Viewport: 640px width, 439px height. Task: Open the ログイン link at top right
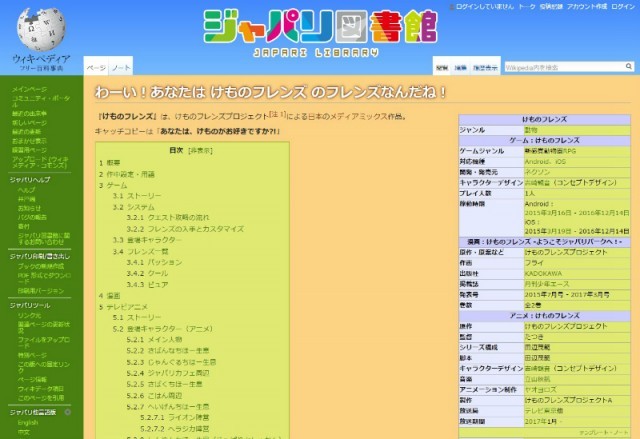621,6
